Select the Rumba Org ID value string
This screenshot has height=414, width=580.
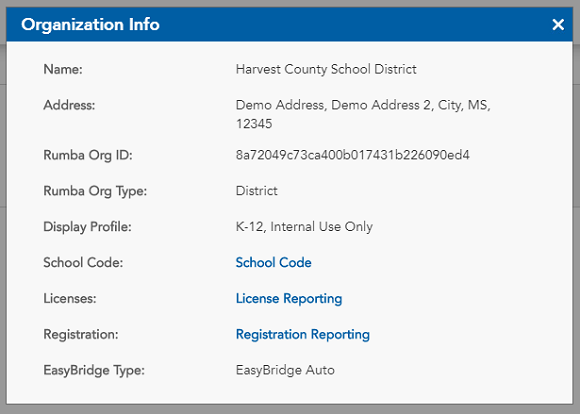pos(353,155)
